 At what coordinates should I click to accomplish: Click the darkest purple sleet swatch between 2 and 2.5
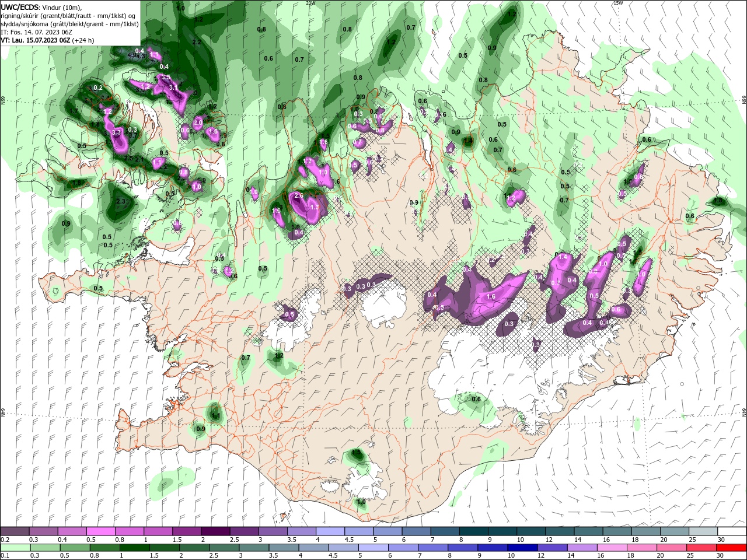(x=215, y=531)
